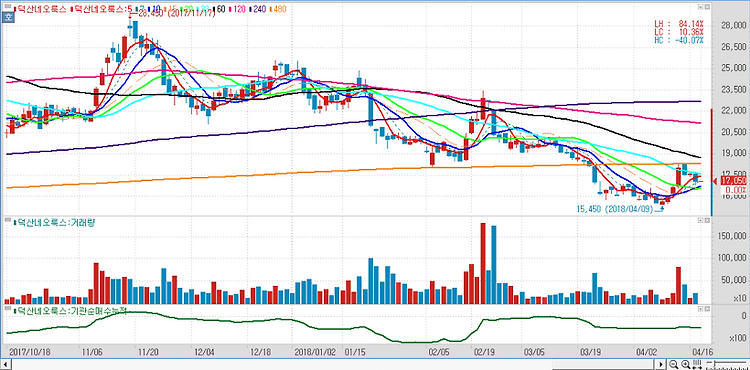Select the 15 moving average legend
The width and height of the screenshot is (750, 370).
(x=173, y=9)
